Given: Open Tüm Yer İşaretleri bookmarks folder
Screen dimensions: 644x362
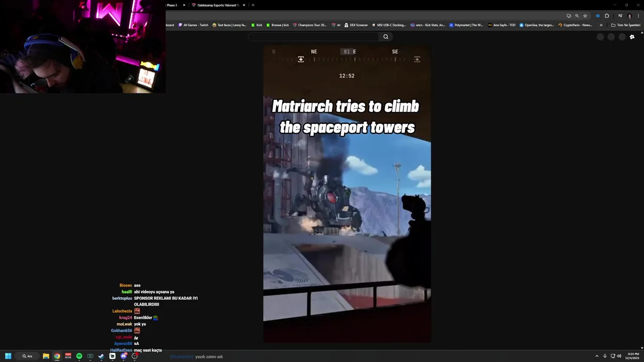Looking at the screenshot, I should pos(625,25).
